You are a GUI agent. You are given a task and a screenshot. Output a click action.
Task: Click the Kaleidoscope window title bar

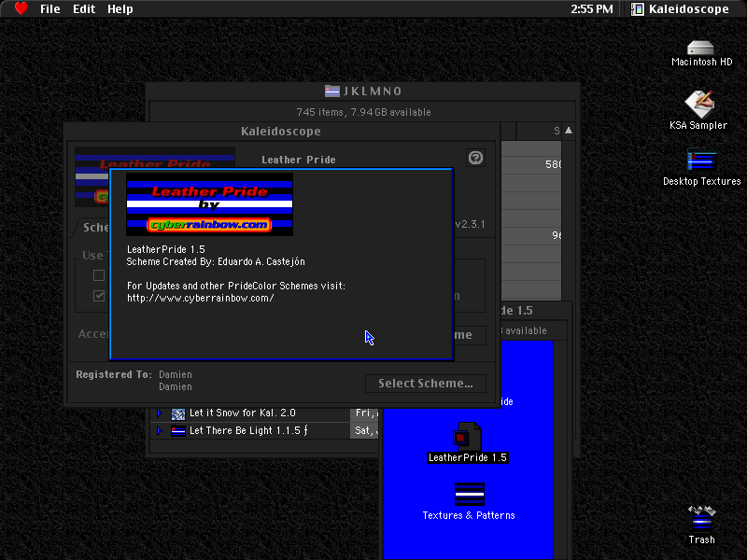point(281,131)
